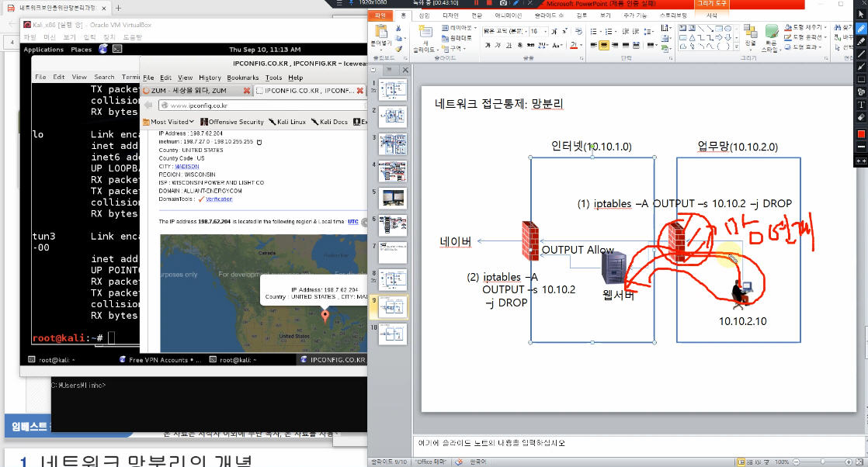This screenshot has height=467, width=868.
Task: Open the File tab in PowerPoint
Action: coord(380,16)
